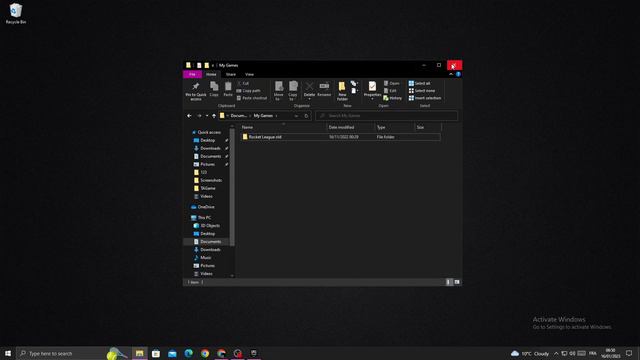This screenshot has width=640, height=360.
Task: Open File Explorer help icon
Action: (x=458, y=74)
